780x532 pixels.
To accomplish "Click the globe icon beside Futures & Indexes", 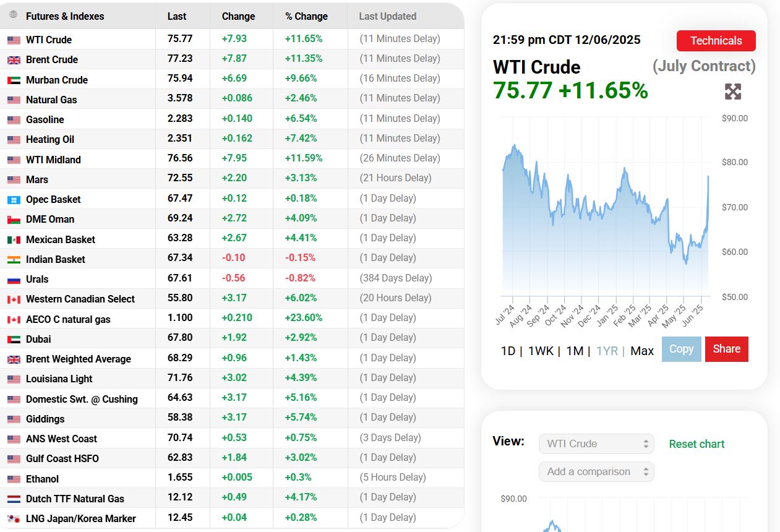I will [x=14, y=14].
